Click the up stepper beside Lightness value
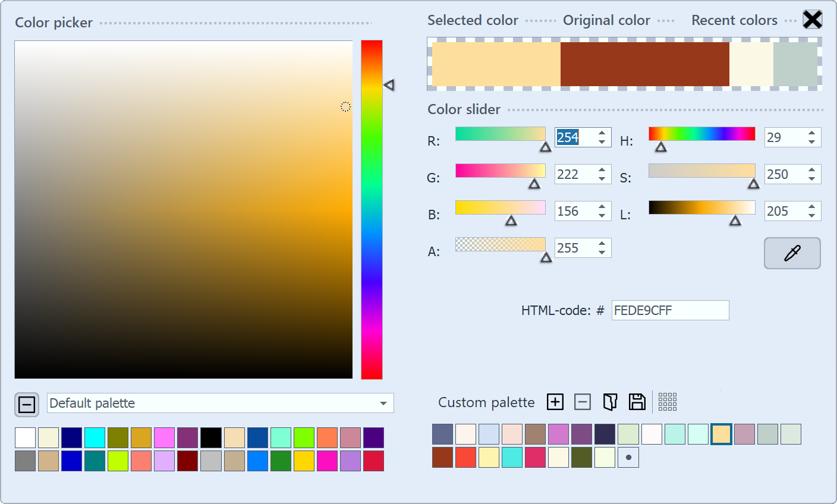 (x=813, y=207)
